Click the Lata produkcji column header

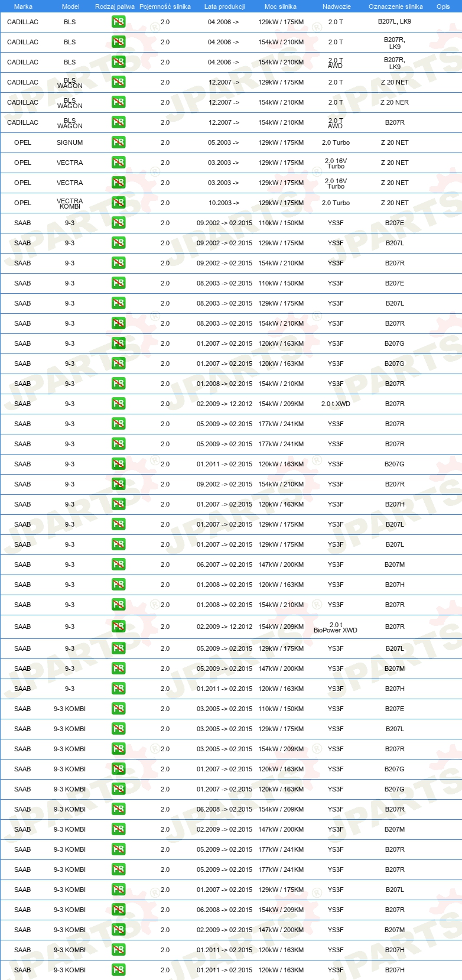pos(225,7)
